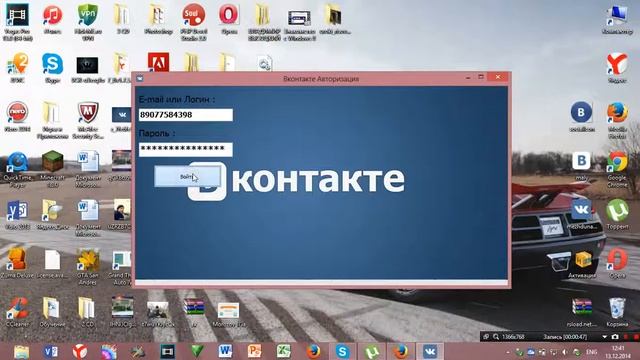Open the Корзина recycle bin
Image resolution: width=640 pixels, height=360 pixels.
[x=617, y=312]
